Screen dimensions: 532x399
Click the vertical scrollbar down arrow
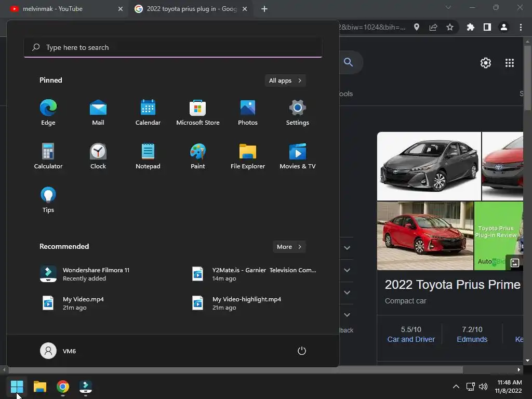527,361
